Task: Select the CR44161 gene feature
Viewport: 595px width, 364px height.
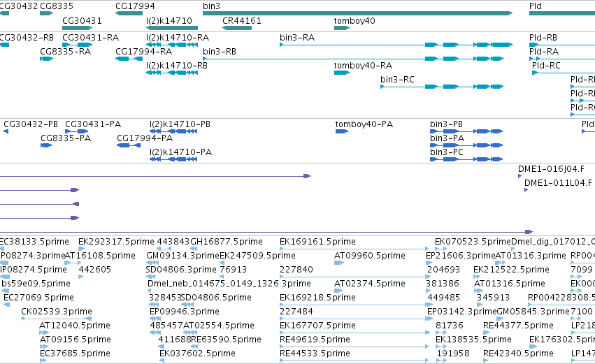Action: (237, 28)
